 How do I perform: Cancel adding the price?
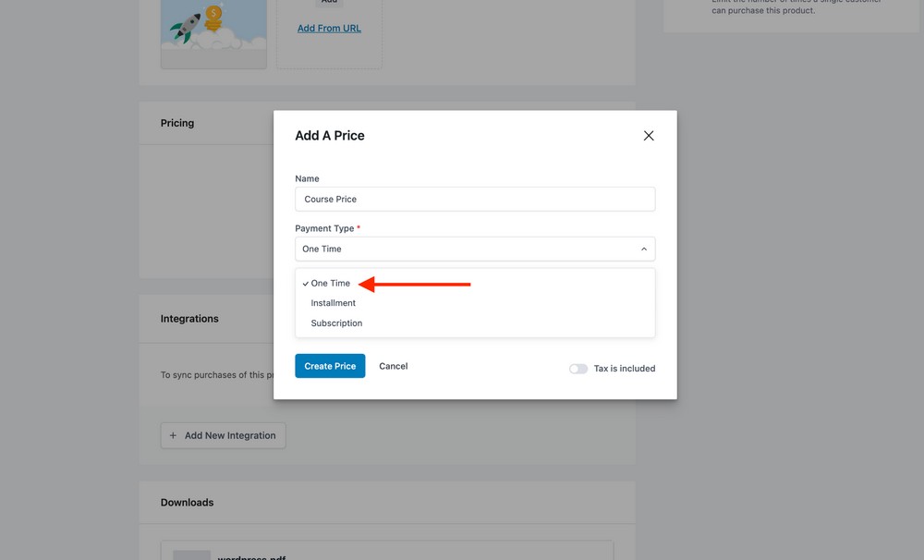click(x=393, y=366)
